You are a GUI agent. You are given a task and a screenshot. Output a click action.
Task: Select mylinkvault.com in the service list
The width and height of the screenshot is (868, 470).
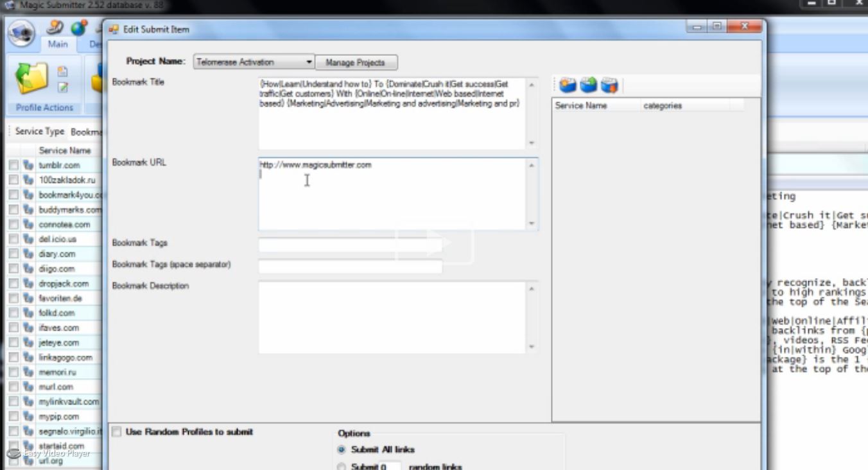[69, 402]
